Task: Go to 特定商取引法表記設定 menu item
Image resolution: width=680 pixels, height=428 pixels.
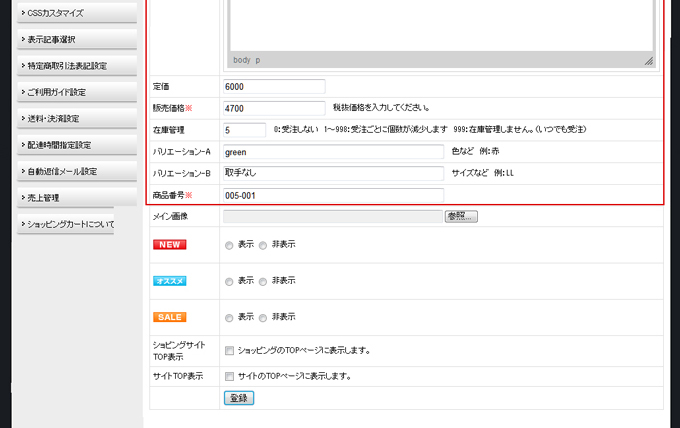Action: [x=68, y=66]
